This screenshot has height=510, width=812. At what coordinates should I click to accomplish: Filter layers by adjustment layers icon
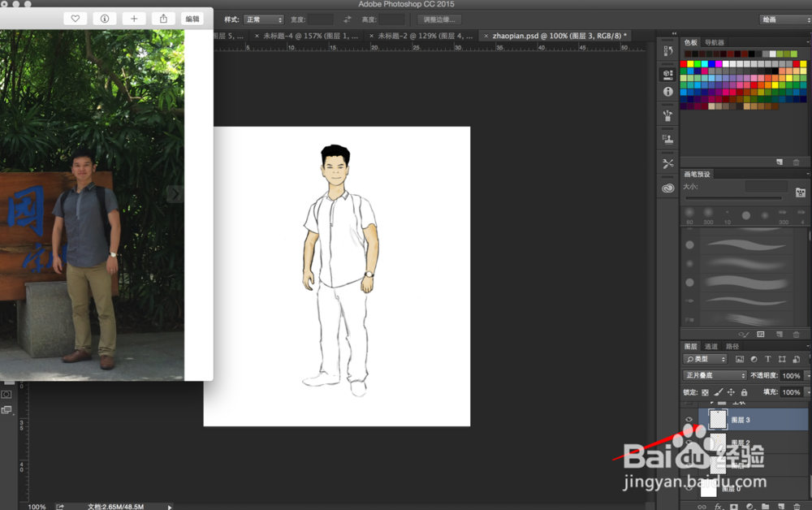click(754, 359)
